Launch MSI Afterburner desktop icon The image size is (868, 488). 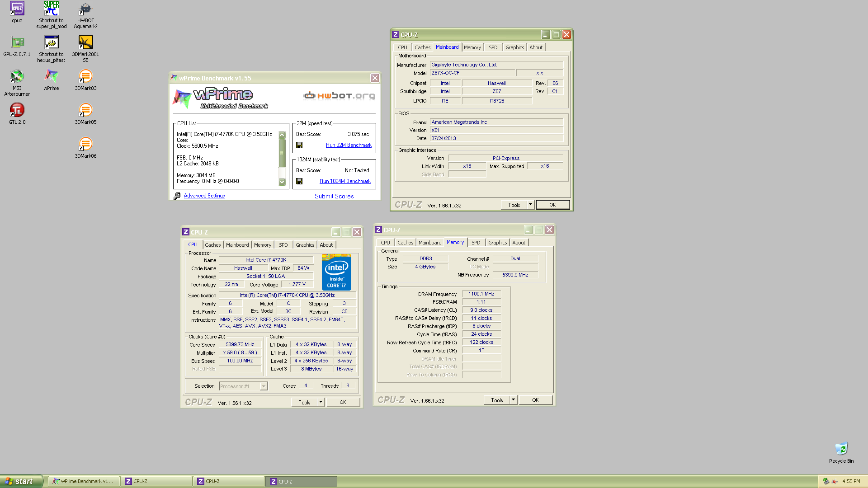point(17,83)
